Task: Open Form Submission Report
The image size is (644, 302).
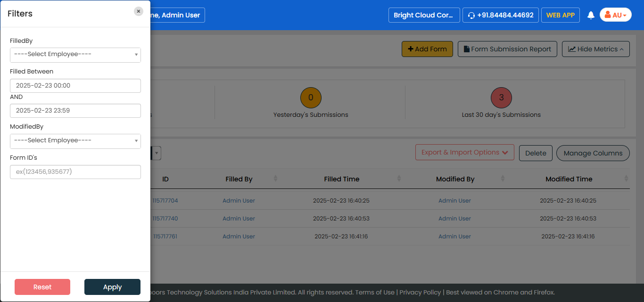Action: tap(507, 49)
